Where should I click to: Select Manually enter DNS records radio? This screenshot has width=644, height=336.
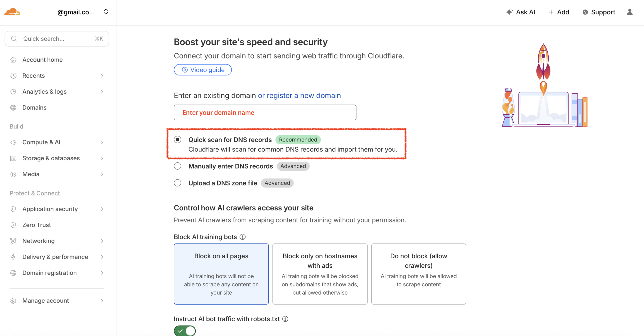pyautogui.click(x=178, y=166)
